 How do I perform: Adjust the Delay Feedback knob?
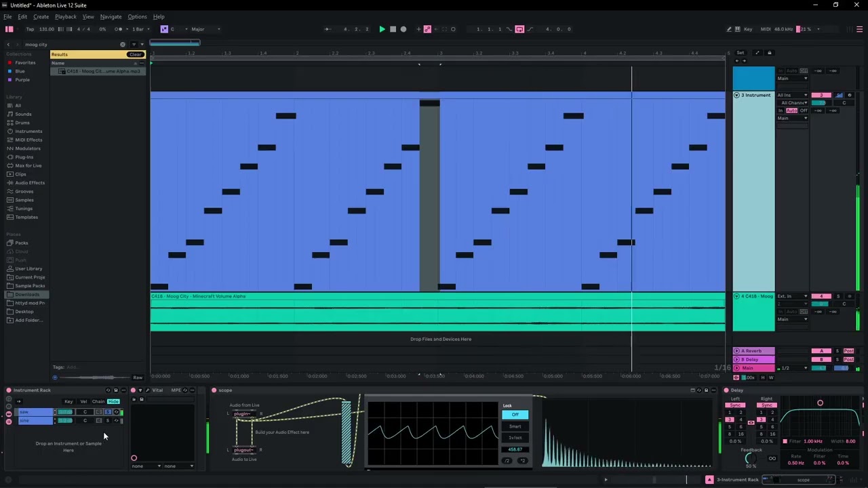click(x=751, y=459)
